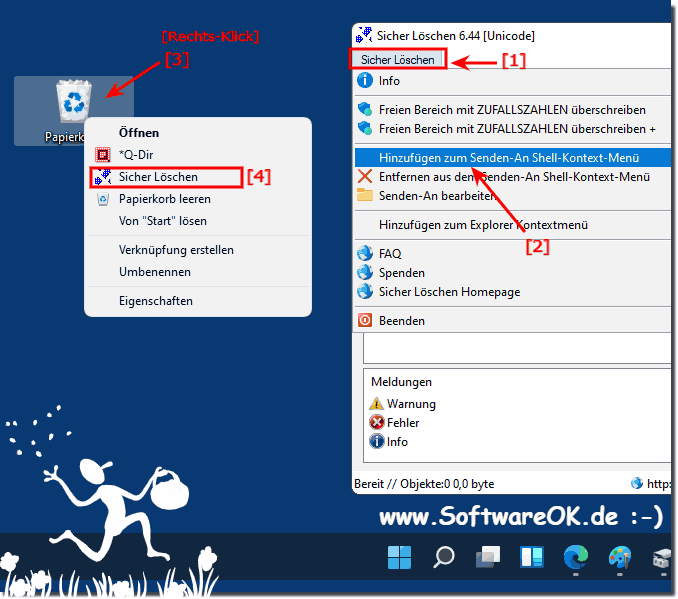Image resolution: width=678 pixels, height=599 pixels.
Task: Launch Microsoft Edge from the taskbar
Action: click(x=576, y=557)
